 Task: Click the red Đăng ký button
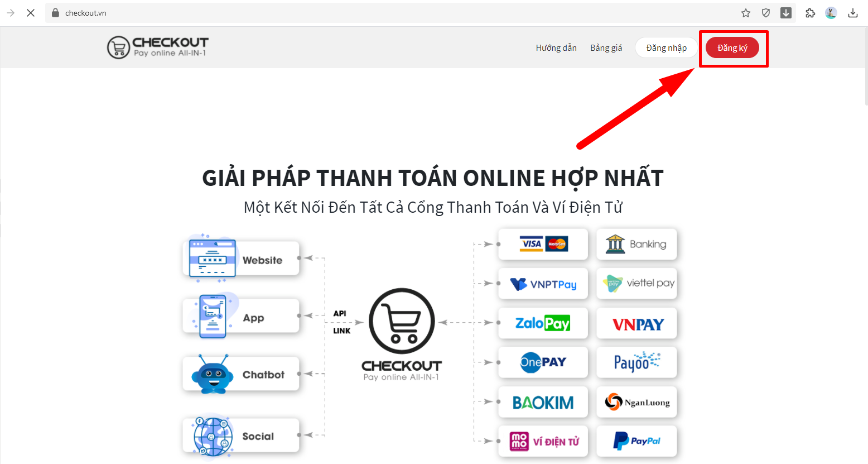click(x=732, y=47)
